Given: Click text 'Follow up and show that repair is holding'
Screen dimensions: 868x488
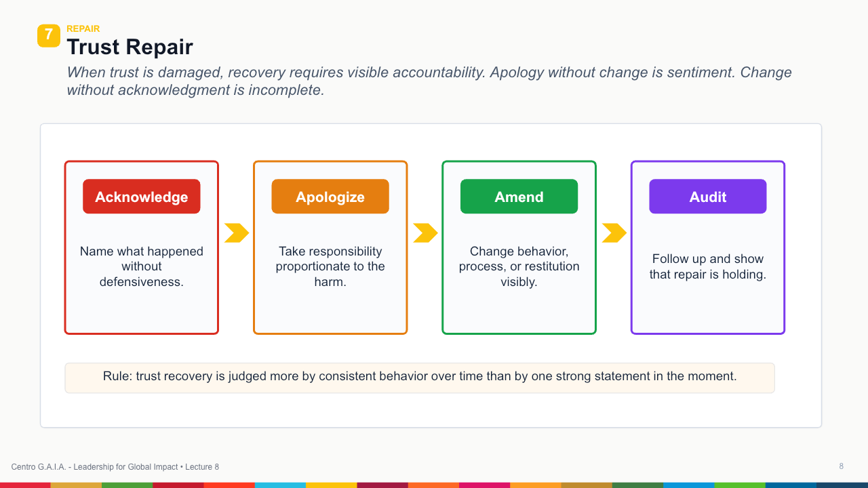Looking at the screenshot, I should (x=708, y=266).
